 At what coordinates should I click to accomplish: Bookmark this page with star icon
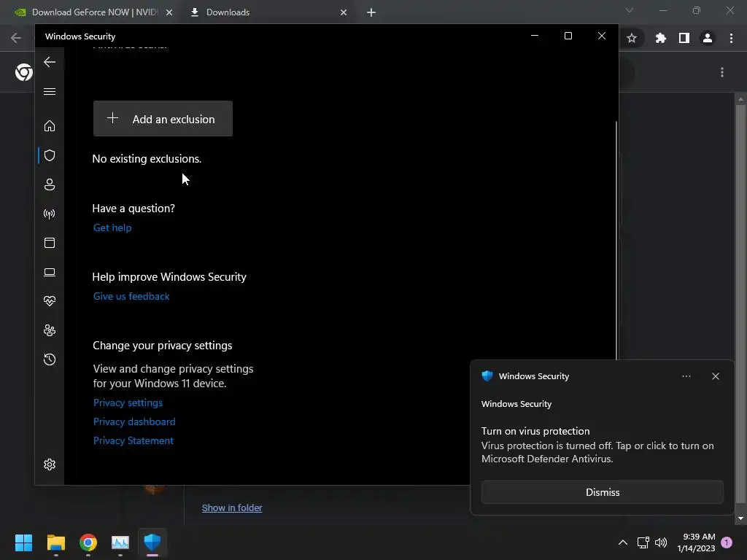coord(632,38)
